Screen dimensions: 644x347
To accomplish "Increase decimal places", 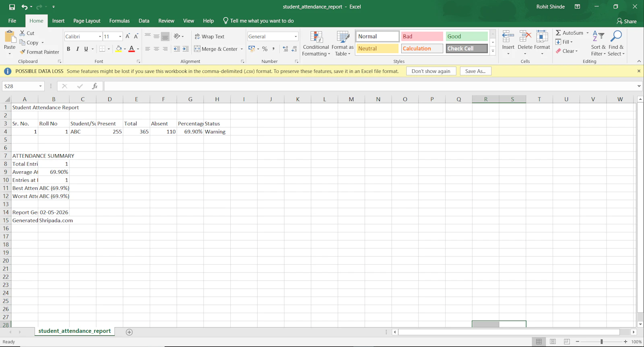I will [285, 49].
